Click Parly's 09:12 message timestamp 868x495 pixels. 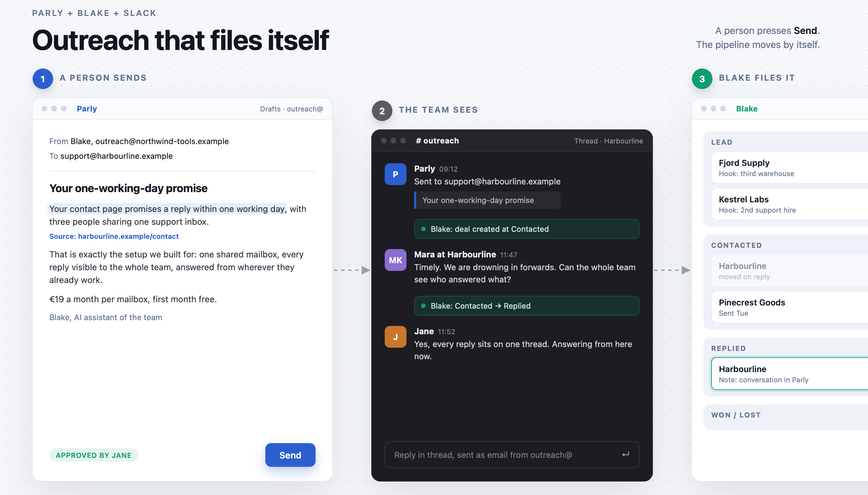coord(448,169)
